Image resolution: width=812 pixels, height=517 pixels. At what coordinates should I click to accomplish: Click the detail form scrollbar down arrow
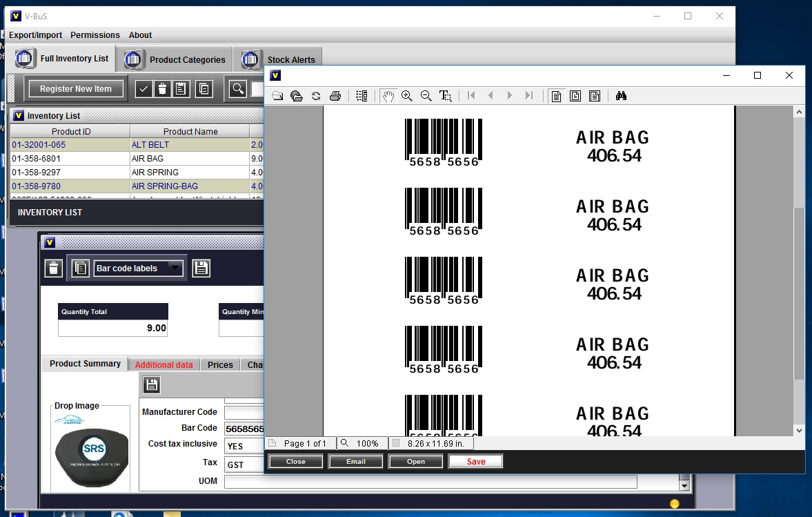tap(684, 486)
